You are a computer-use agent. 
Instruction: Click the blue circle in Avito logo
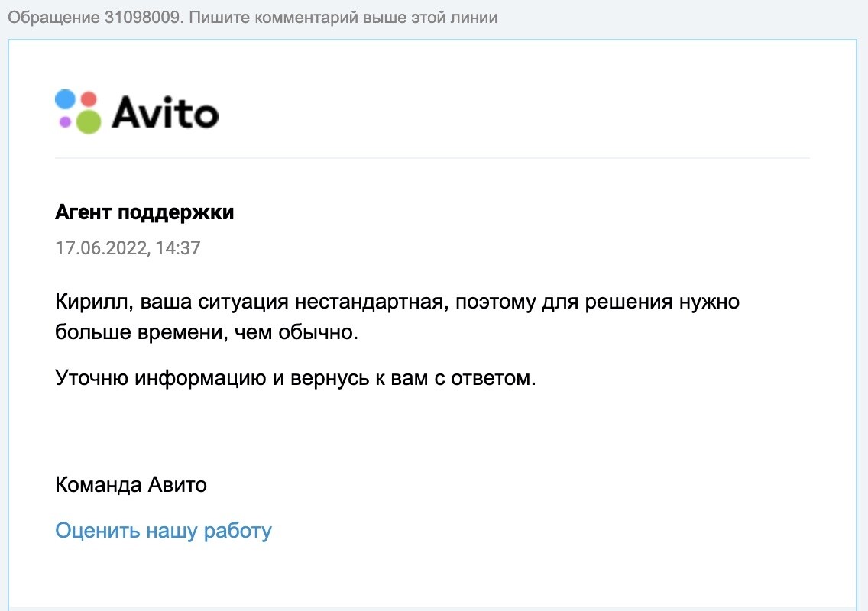(65, 99)
